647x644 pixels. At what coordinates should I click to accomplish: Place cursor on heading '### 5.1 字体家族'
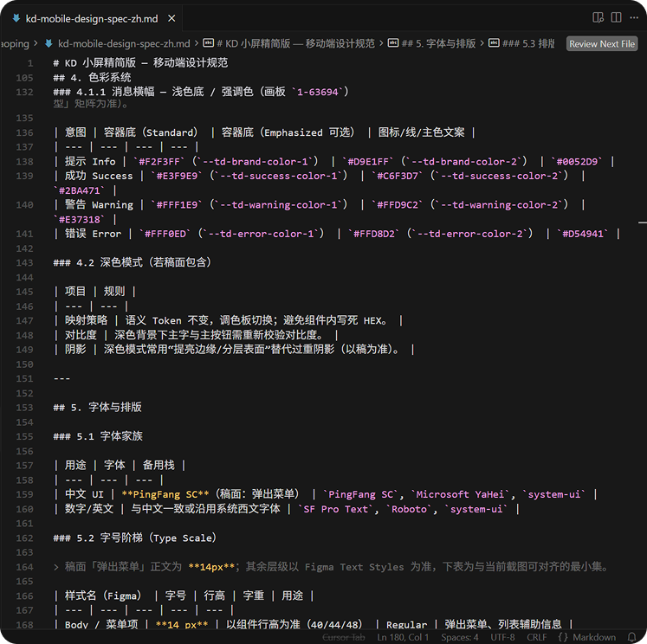click(x=98, y=435)
